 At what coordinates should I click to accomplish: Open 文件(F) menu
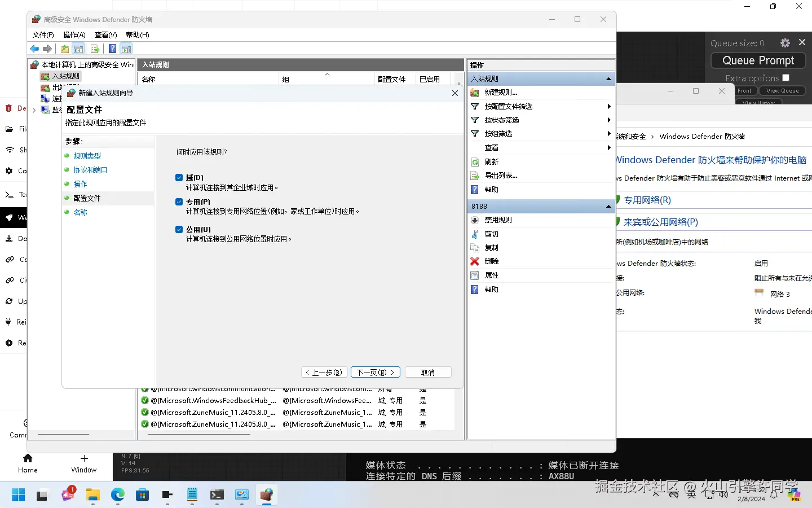[43, 35]
